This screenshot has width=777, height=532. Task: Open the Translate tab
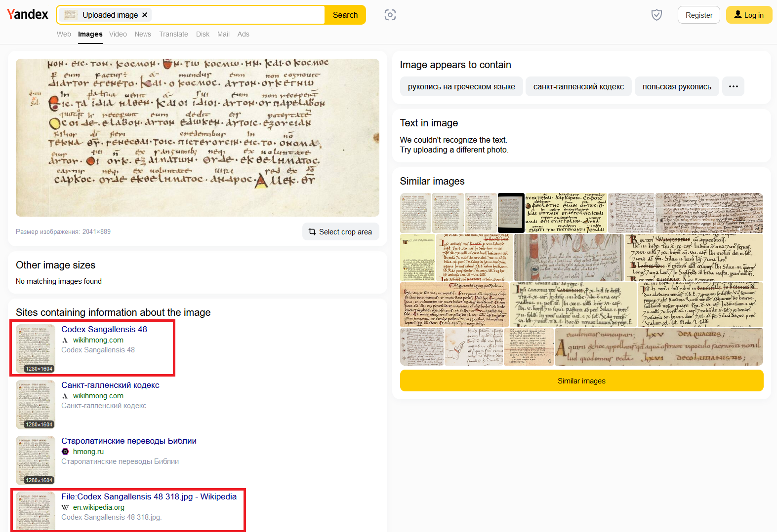tap(173, 34)
